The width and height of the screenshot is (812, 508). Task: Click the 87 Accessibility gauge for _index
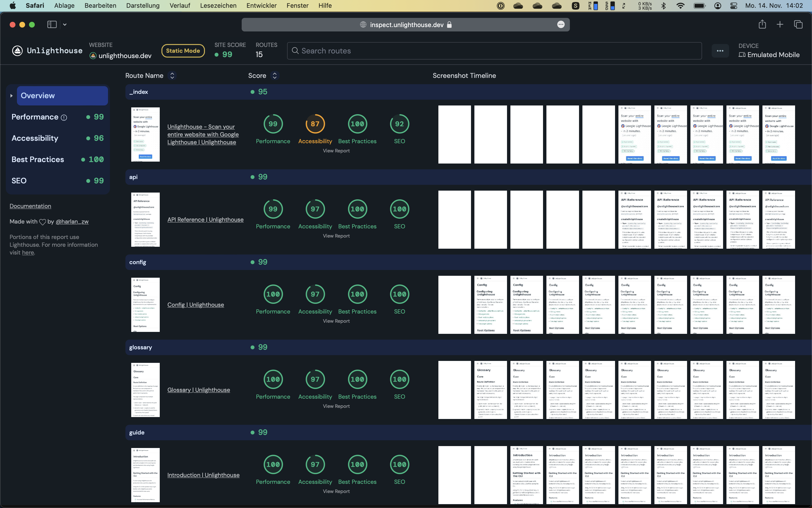[x=315, y=124]
